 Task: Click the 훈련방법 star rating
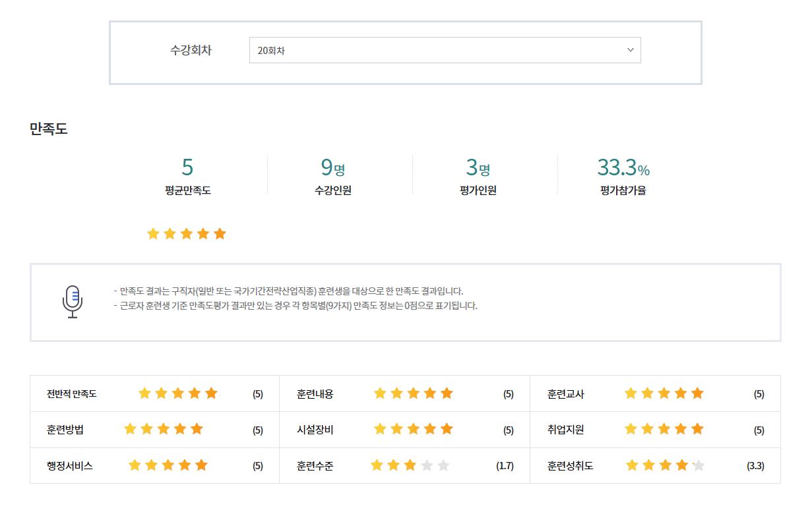163,430
